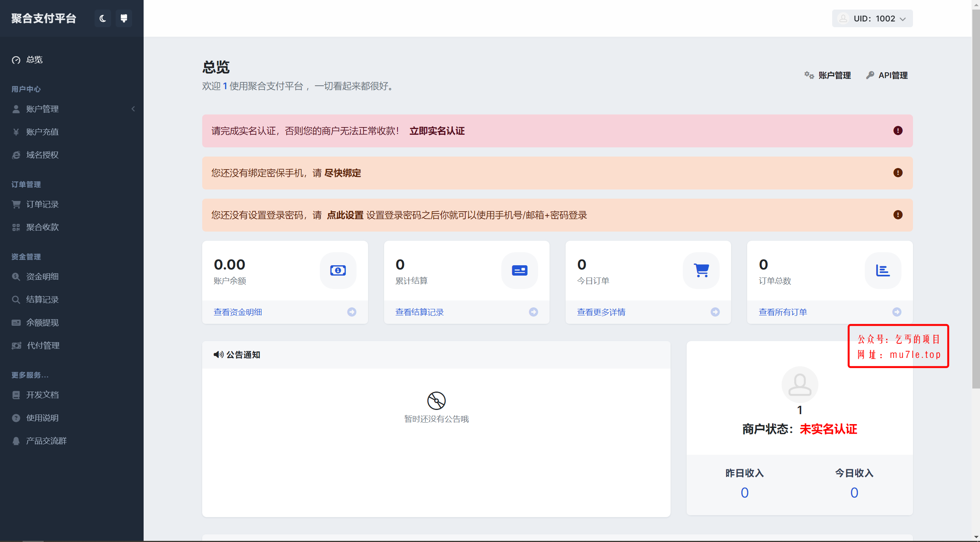Click the arrow circle beside 查看更多详情
The height and width of the screenshot is (542, 980).
click(x=715, y=312)
